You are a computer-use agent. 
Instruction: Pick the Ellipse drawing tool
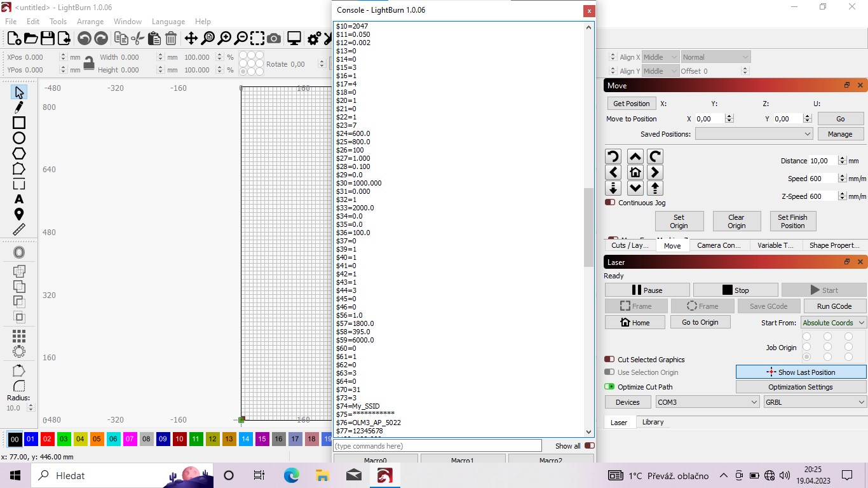19,138
